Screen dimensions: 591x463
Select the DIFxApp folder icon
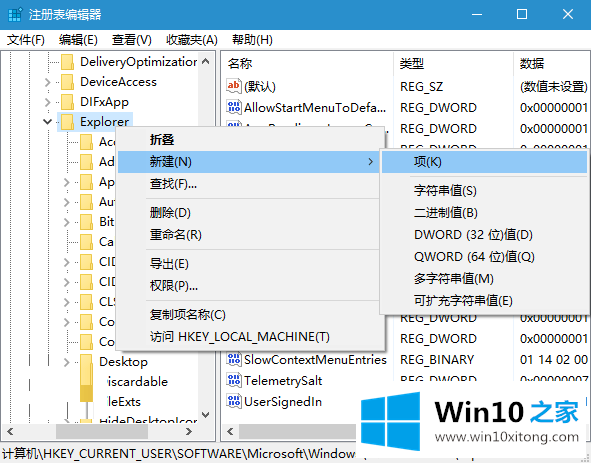[68, 102]
